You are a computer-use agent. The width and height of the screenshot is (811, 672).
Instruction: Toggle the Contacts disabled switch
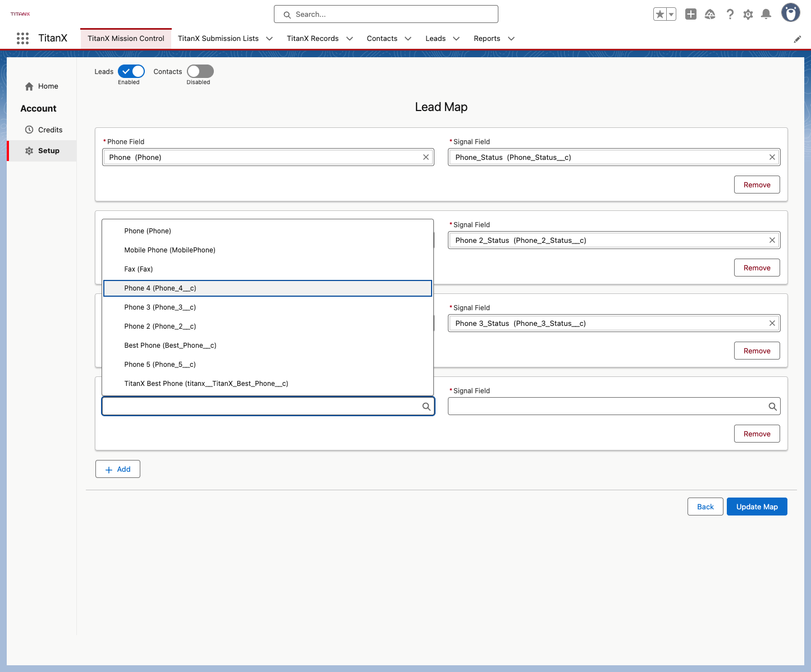point(200,71)
